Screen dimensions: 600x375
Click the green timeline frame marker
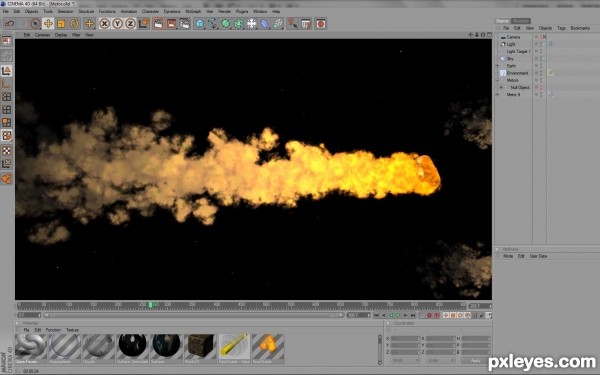[150, 305]
